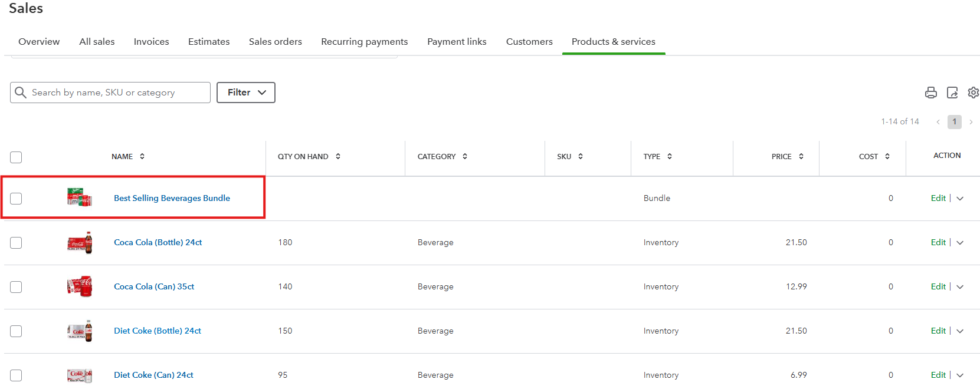Viewport: 980px width, 389px height.
Task: Edit Diet Coke (Bottle) 24ct
Action: point(938,331)
